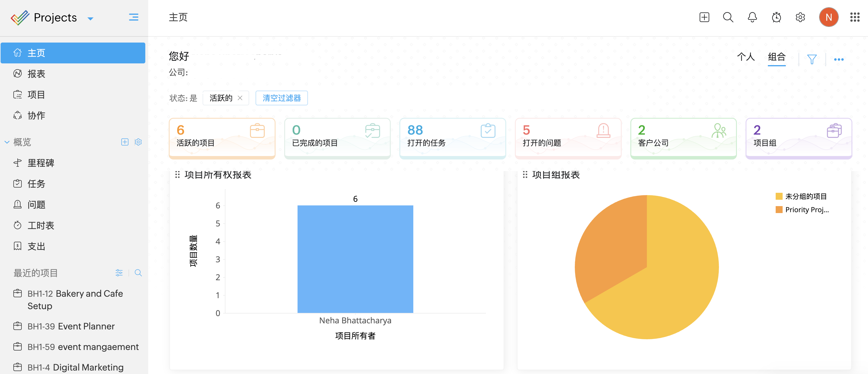
Task: Open 报表 in the sidebar
Action: tap(36, 74)
